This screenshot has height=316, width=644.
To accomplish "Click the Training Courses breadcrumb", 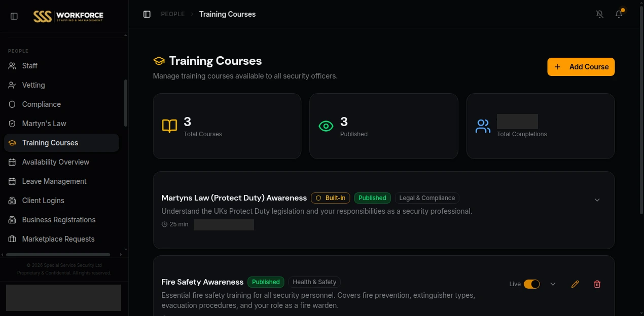I will point(227,14).
